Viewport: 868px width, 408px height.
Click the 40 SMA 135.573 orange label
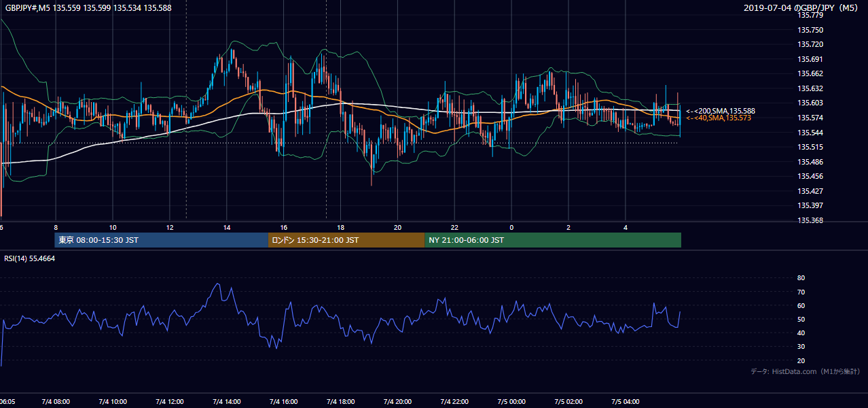pyautogui.click(x=719, y=118)
